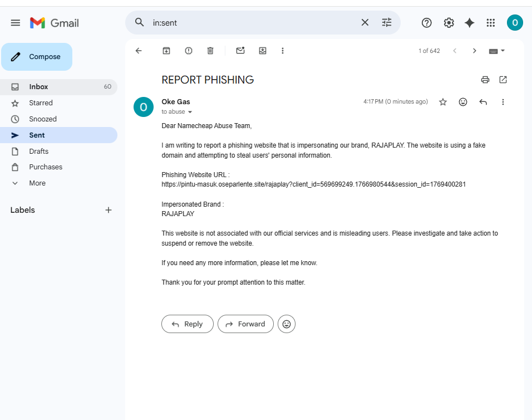Print the email using the printer icon
This screenshot has width=532, height=420.
(x=485, y=80)
